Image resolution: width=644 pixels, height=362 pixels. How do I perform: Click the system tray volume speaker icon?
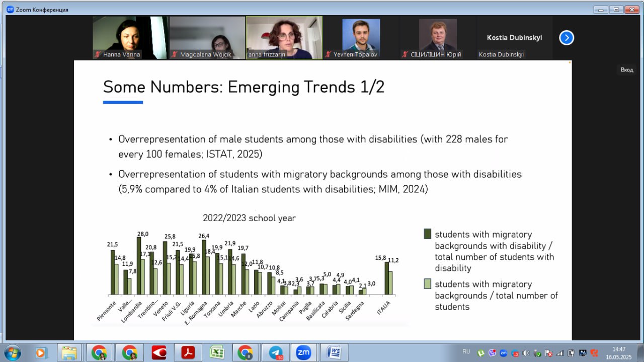pos(526,353)
